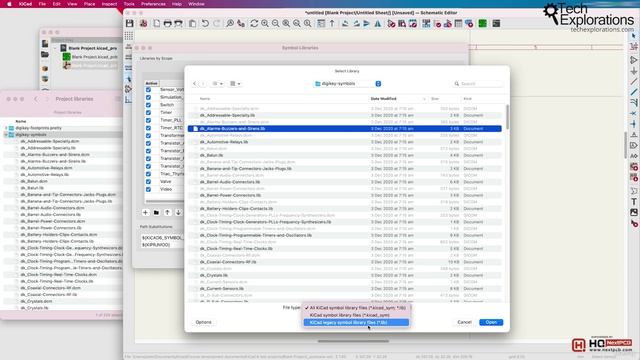Open the scripting console icon in toolbar
Viewport: 640px width, 360px height.
496,24
